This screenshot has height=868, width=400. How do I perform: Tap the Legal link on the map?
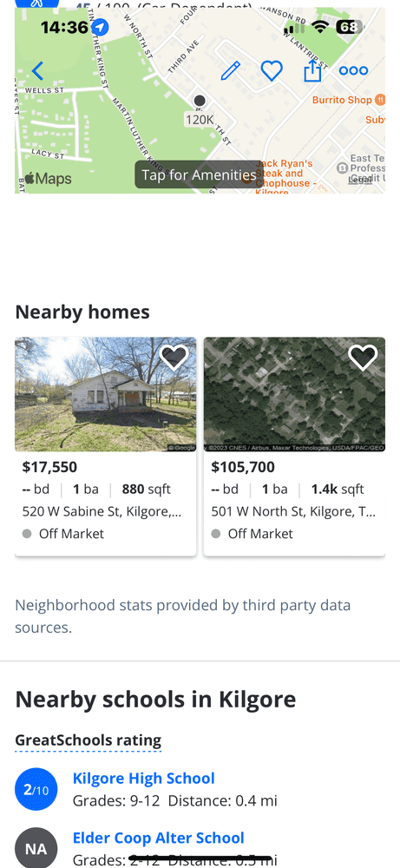pos(360,181)
